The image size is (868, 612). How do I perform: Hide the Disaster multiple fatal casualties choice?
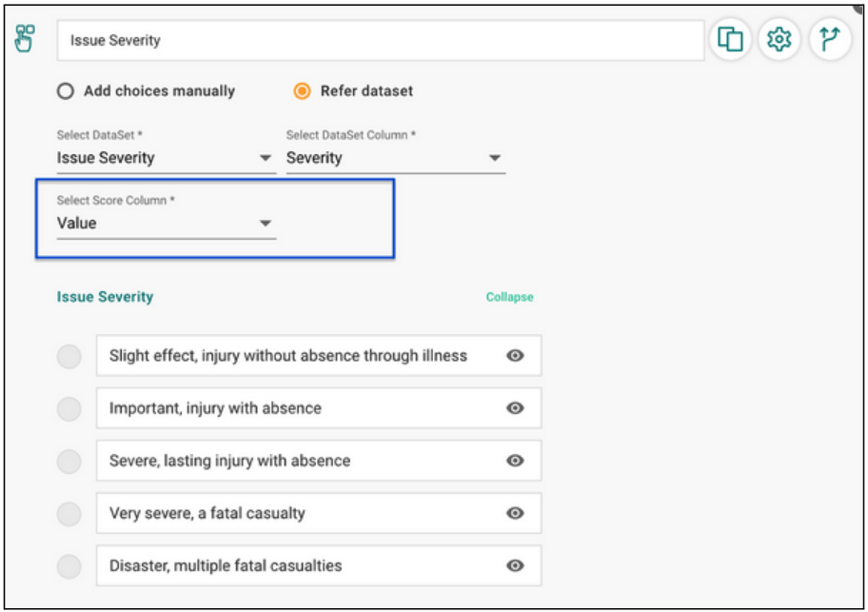point(515,565)
